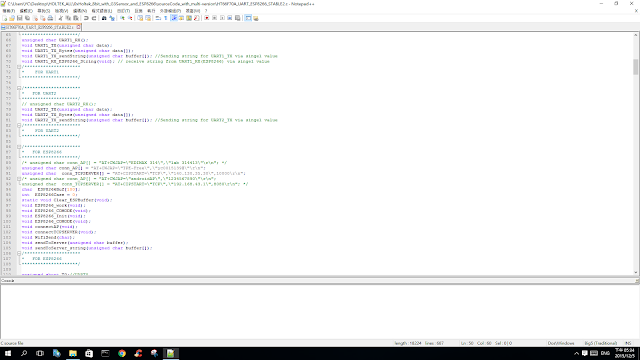Collapse the FOR UART2 comment fold, line 75

pos(19,88)
